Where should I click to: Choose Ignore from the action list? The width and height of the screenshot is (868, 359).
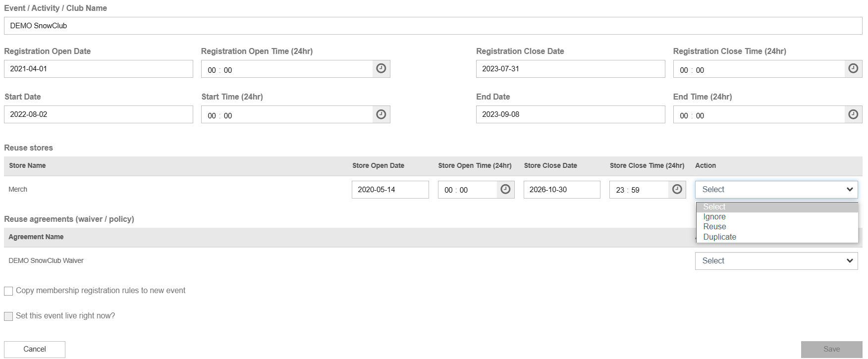(x=714, y=217)
